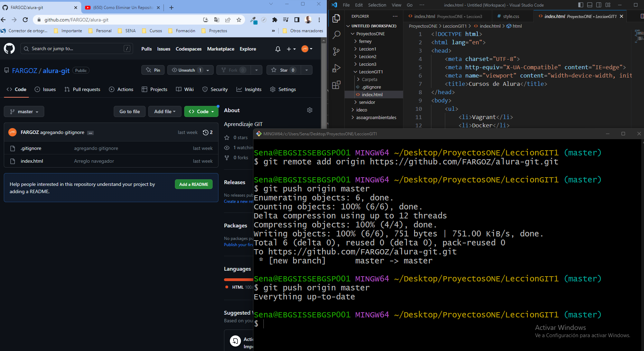View commit history with clock icon
The image size is (644, 351).
(208, 132)
